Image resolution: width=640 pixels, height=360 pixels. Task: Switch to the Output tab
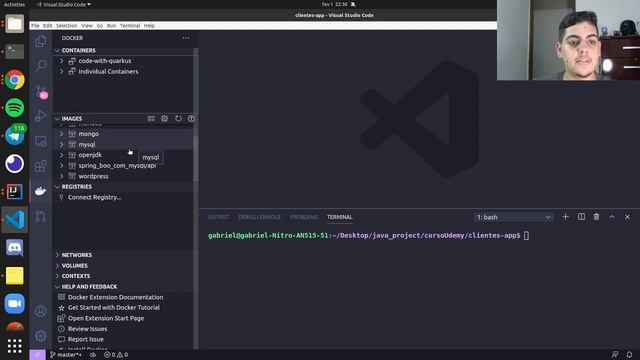pos(218,217)
